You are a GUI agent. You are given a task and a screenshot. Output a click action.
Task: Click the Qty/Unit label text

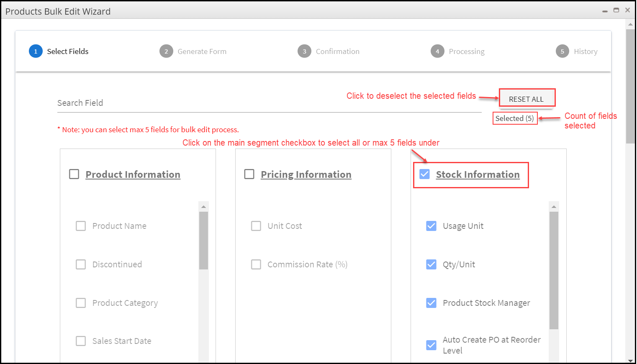click(x=459, y=264)
